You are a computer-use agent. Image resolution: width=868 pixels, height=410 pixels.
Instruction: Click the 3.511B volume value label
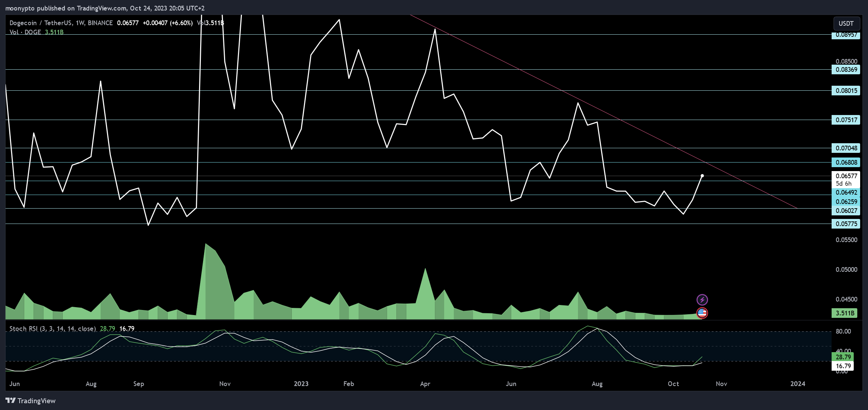845,313
